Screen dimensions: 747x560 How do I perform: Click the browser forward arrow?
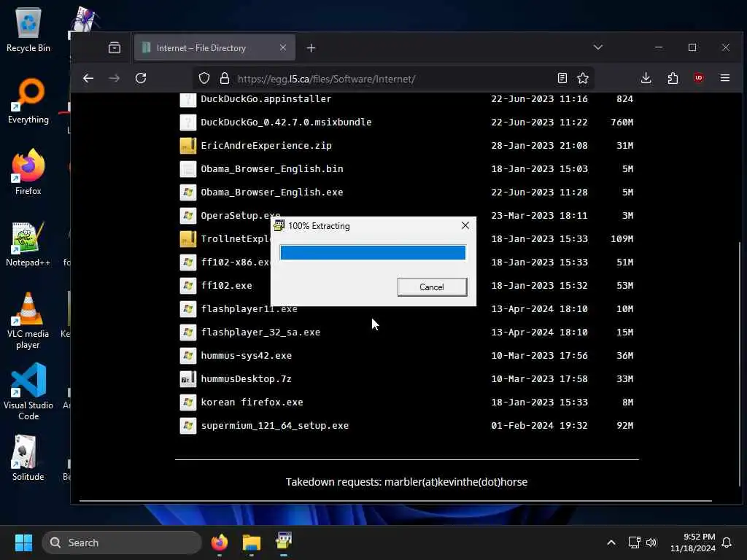(x=115, y=79)
